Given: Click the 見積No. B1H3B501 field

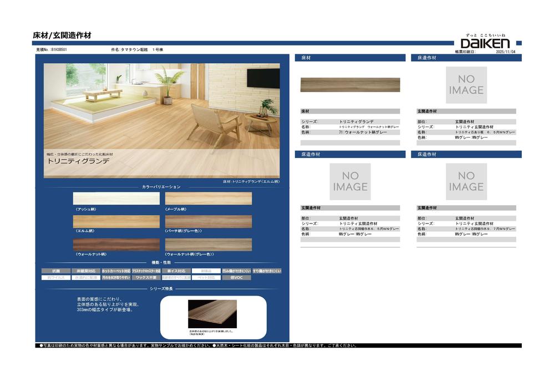Looking at the screenshot, I should [52, 50].
